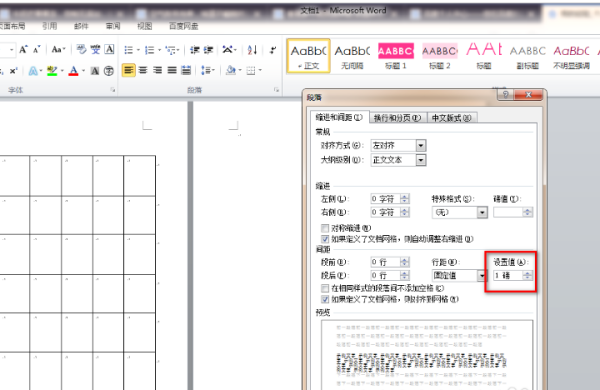Click the Bullets list icon

click(x=129, y=50)
